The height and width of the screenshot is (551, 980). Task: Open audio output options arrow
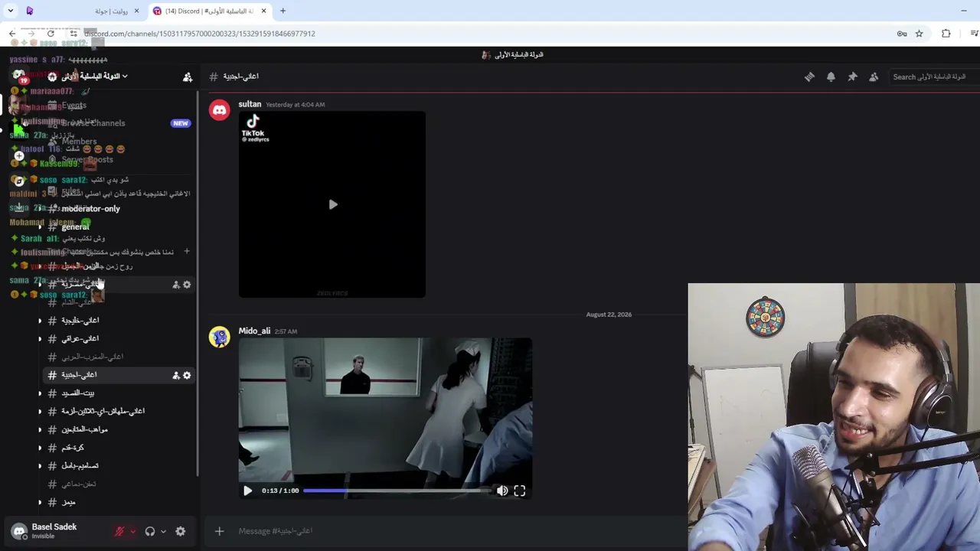click(x=163, y=531)
